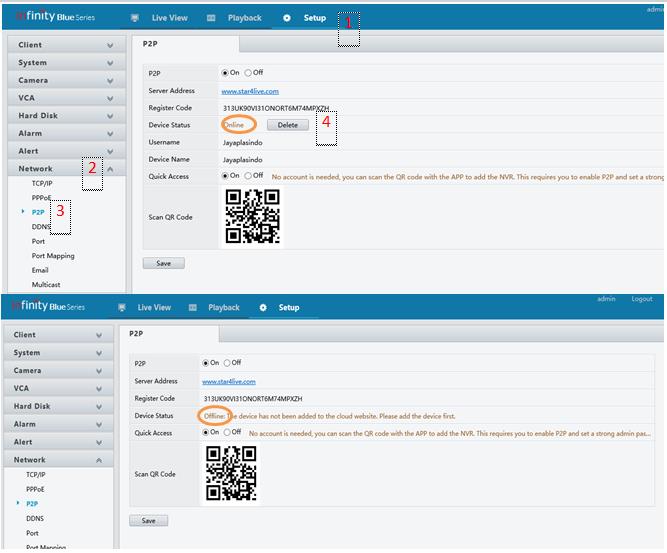
Task: Click the Setup gear icon in top header
Action: [x=287, y=18]
